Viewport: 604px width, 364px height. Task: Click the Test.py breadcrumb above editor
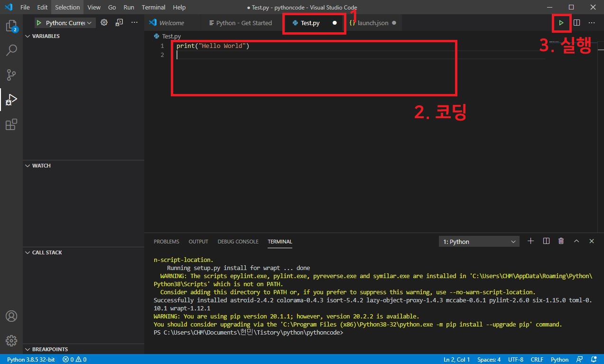[167, 36]
